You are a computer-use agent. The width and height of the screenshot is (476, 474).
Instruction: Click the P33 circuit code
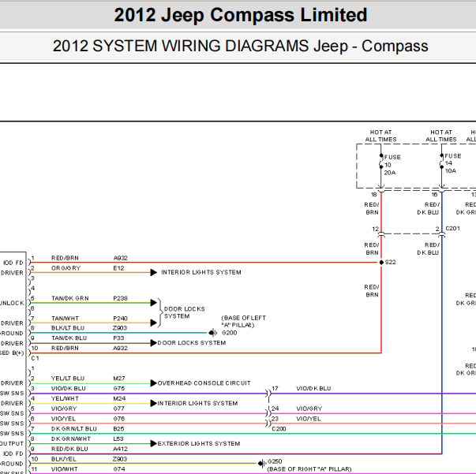[x=118, y=338]
